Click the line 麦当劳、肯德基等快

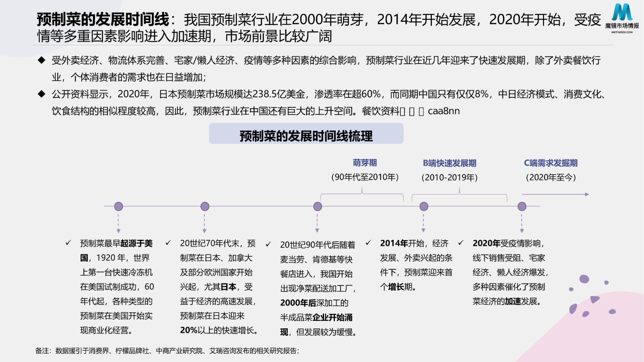point(316,259)
